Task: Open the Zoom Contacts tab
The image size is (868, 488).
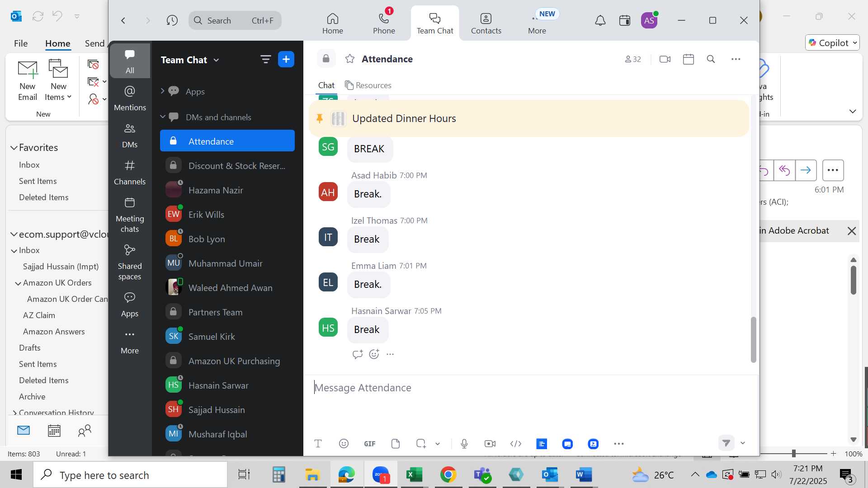Action: pos(486,23)
